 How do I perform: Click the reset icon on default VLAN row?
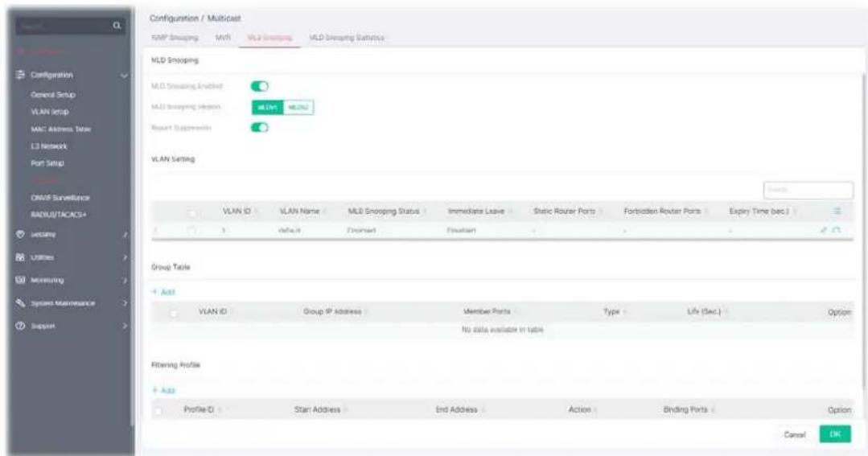836,230
